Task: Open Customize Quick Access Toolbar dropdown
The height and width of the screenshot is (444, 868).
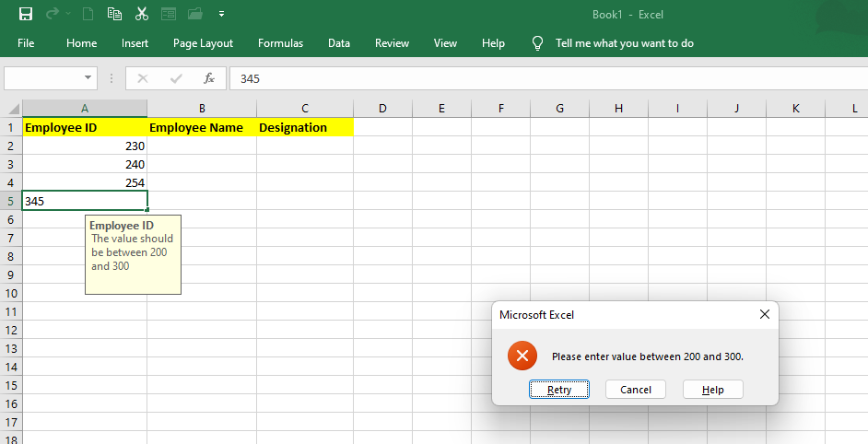Action: 221,15
